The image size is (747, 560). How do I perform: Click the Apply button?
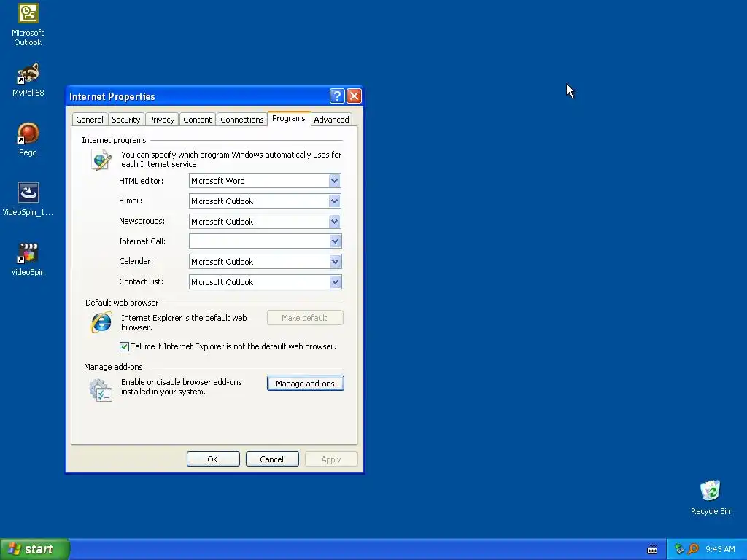[331, 459]
